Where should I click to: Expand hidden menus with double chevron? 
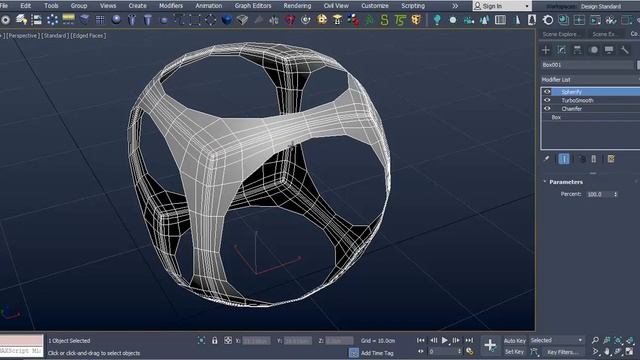click(x=455, y=6)
